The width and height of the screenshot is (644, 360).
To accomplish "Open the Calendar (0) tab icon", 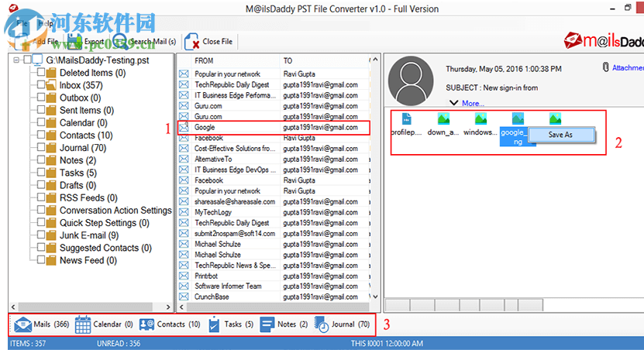I will click(x=83, y=324).
